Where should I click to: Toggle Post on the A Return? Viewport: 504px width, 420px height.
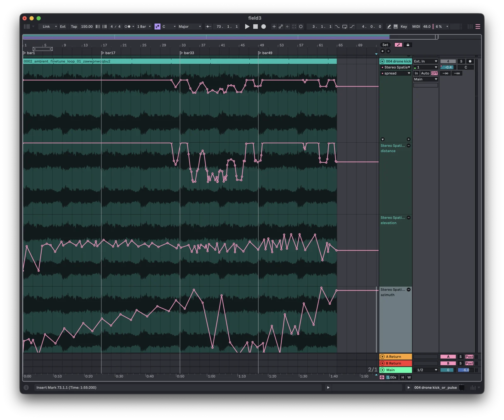tap(469, 357)
